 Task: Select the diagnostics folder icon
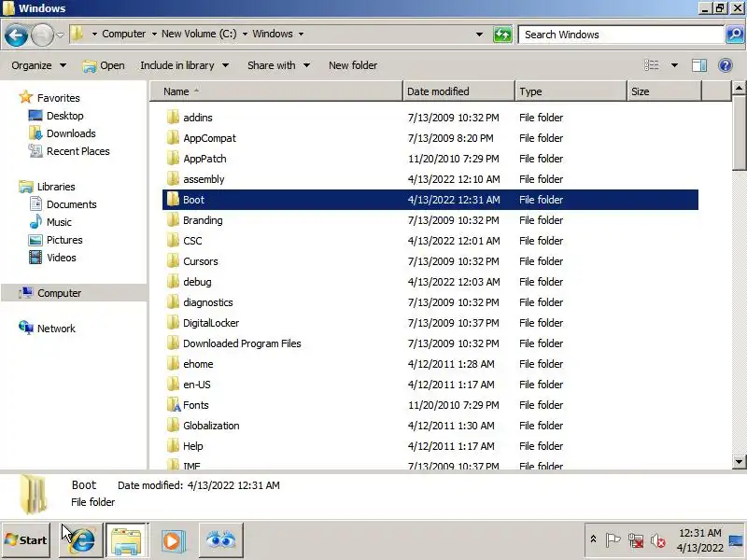point(173,301)
